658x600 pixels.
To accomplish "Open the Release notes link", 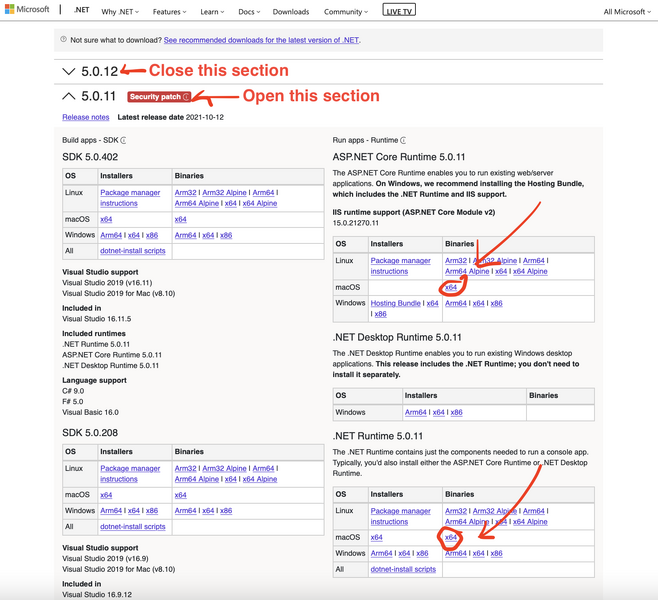I will click(x=86, y=117).
